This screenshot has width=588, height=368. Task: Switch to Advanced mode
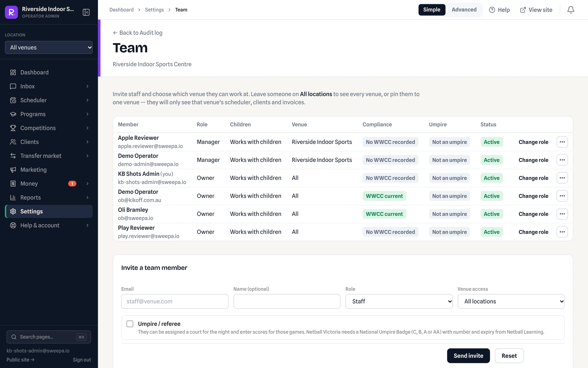[464, 10]
